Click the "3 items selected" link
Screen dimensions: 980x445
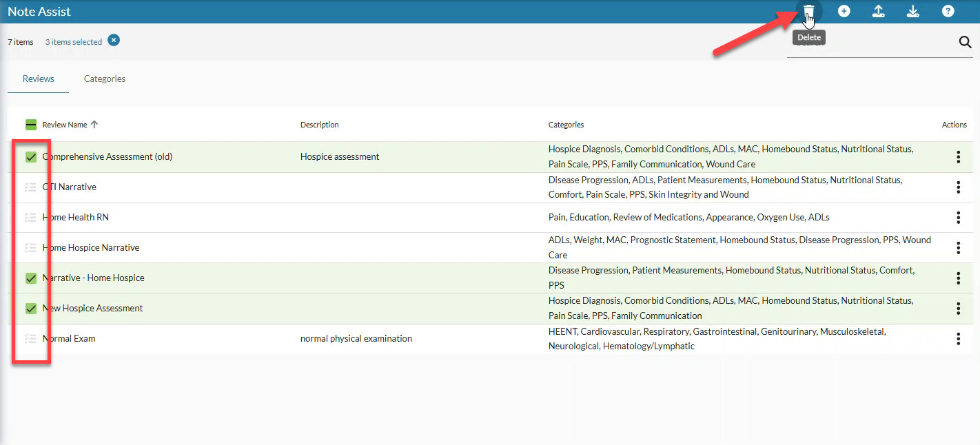click(73, 42)
